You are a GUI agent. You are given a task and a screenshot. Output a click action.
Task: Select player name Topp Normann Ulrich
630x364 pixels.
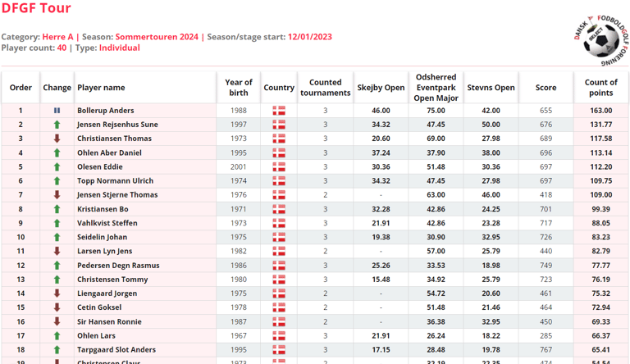point(116,181)
